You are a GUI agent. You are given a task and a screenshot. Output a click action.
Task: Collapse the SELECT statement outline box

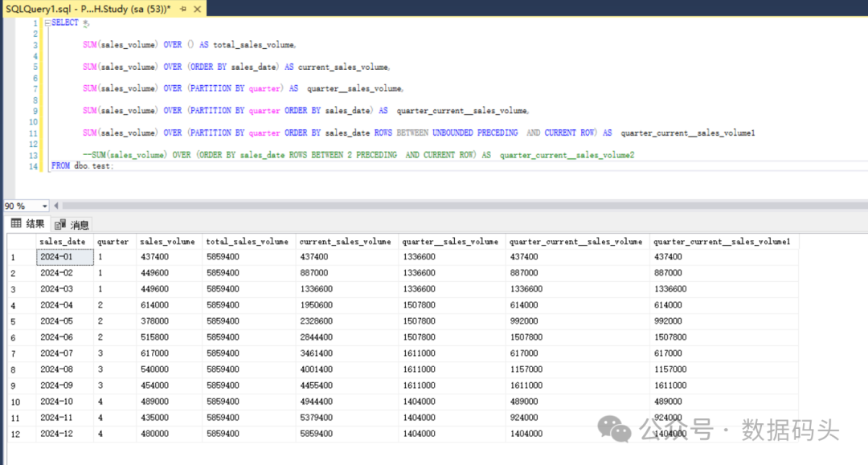[x=47, y=22]
